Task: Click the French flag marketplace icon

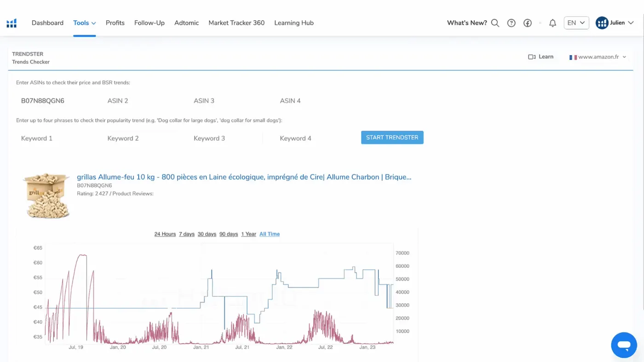Action: point(573,57)
